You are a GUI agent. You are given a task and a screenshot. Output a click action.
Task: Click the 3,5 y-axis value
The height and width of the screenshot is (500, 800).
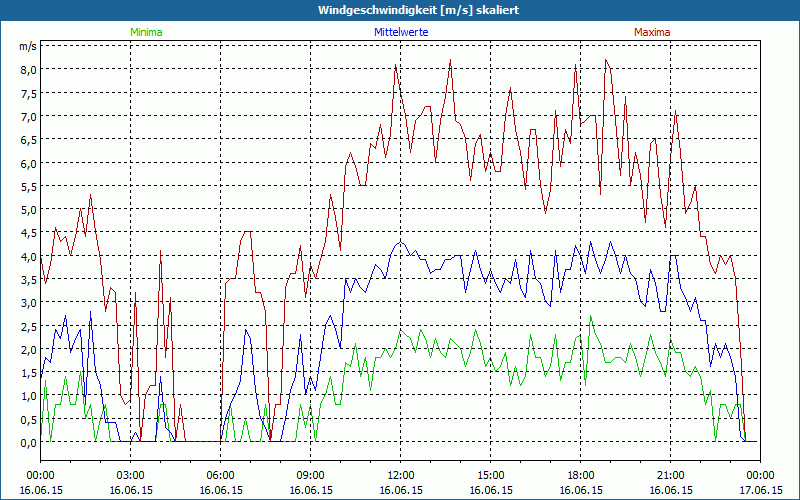click(29, 280)
